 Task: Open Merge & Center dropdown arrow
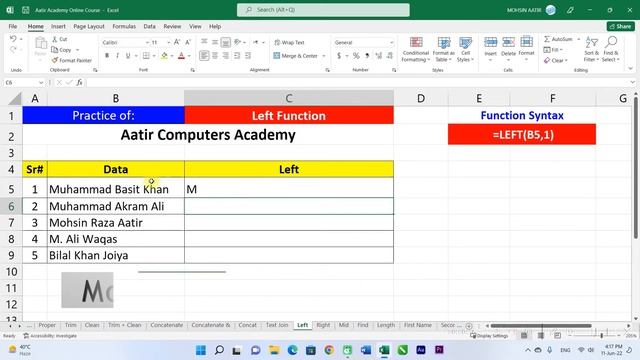[x=324, y=56]
